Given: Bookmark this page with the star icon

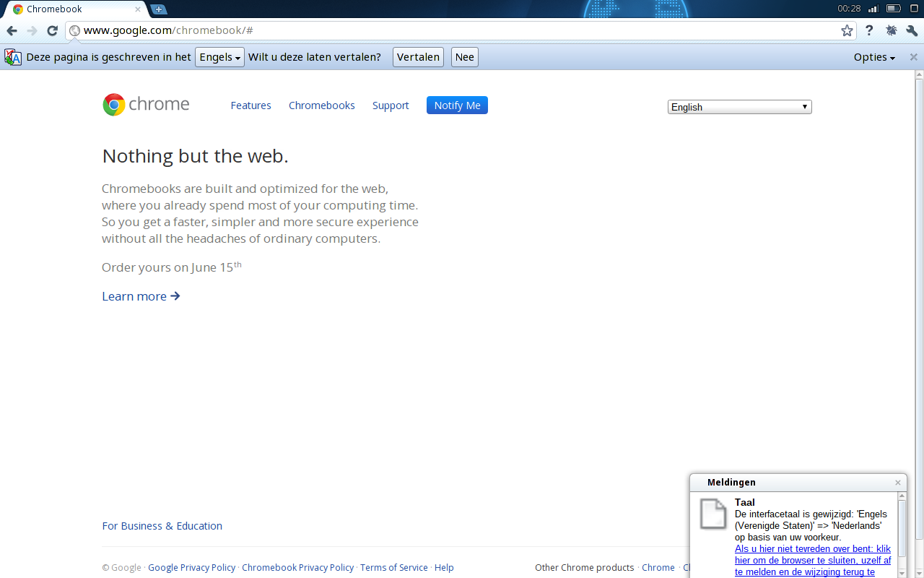Looking at the screenshot, I should [847, 30].
